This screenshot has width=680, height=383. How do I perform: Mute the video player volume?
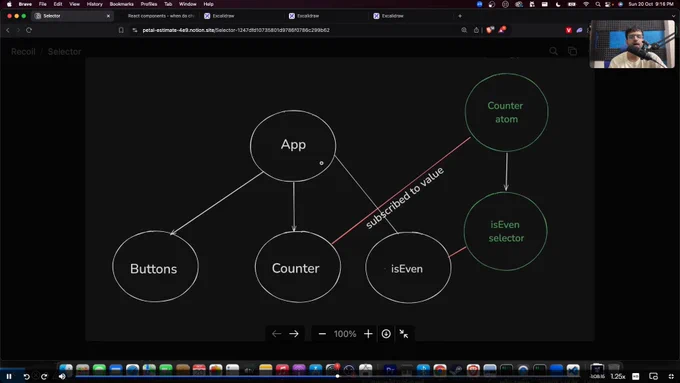point(62,376)
